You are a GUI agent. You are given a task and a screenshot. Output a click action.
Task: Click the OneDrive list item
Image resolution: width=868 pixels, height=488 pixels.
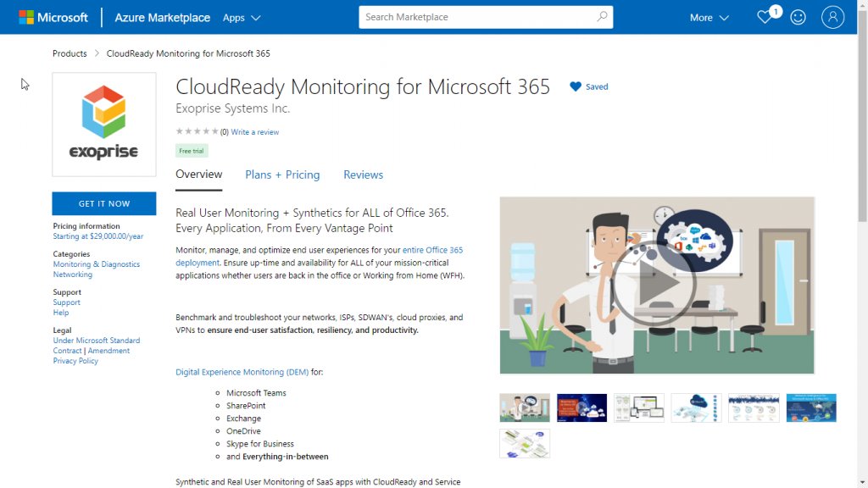pyautogui.click(x=243, y=431)
